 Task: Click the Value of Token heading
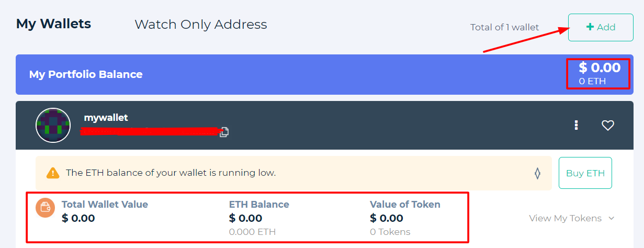coord(405,205)
